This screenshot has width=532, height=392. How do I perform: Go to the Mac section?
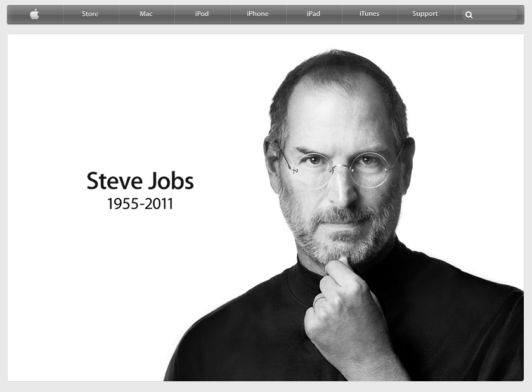coord(146,14)
